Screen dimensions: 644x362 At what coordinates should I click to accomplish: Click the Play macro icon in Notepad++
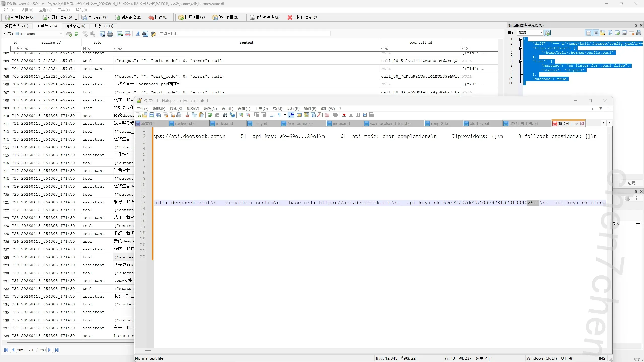[x=358, y=115]
